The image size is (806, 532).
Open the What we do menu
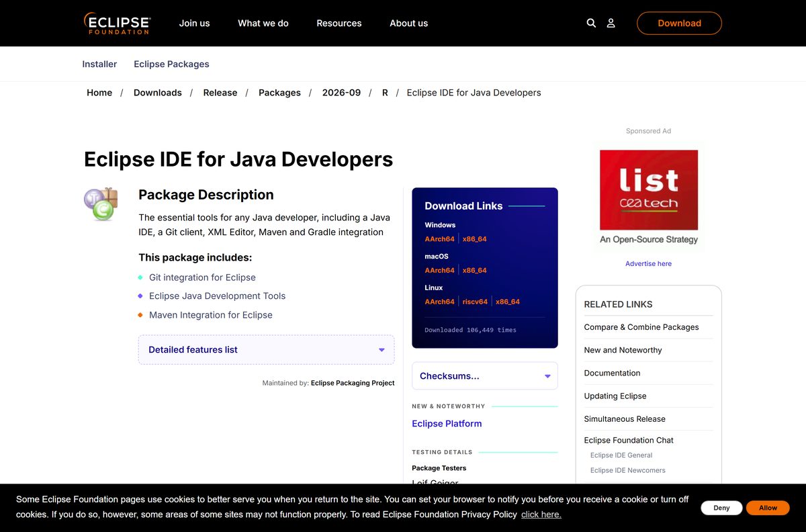pyautogui.click(x=263, y=23)
